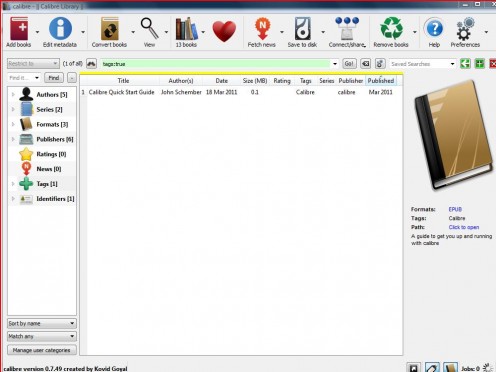Open Preferences gear icon
The height and width of the screenshot is (372, 496).
click(x=465, y=29)
